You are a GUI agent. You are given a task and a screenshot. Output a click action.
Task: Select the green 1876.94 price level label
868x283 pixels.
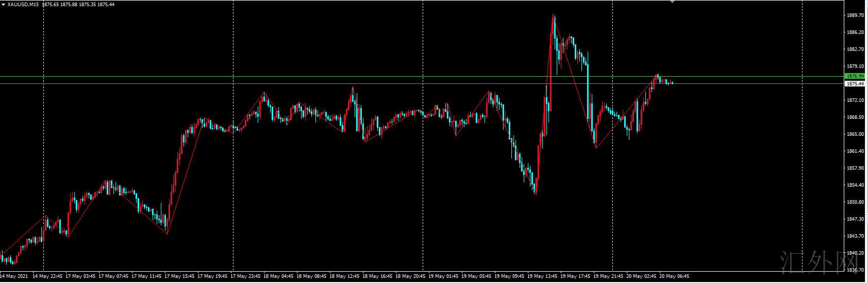click(855, 76)
